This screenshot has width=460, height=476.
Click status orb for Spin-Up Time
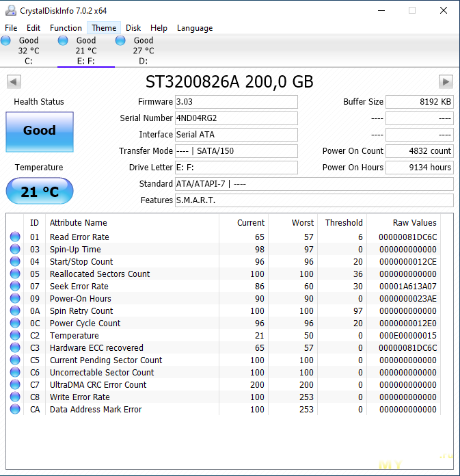(15, 249)
